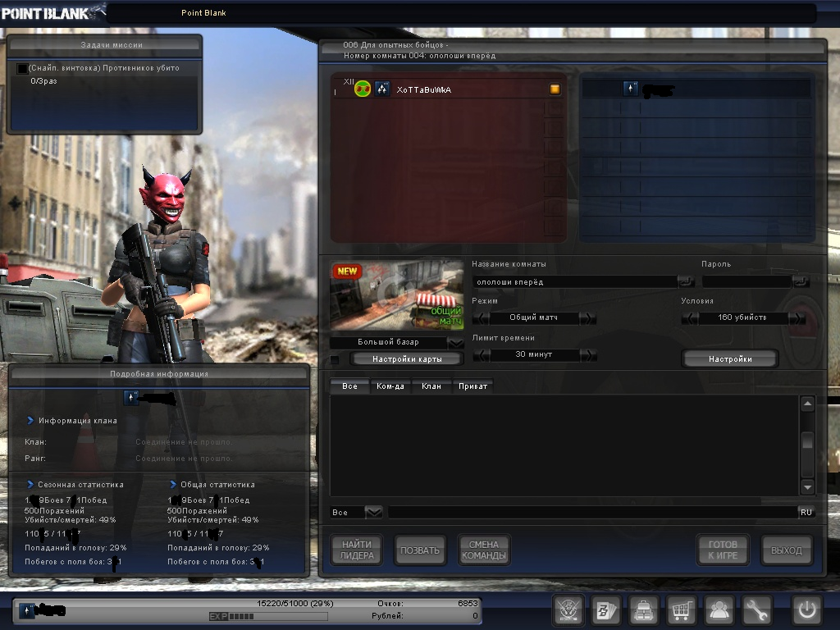Viewport: 840px width, 630px height.
Task: Click chat scrollbar down arrow
Action: 807,486
